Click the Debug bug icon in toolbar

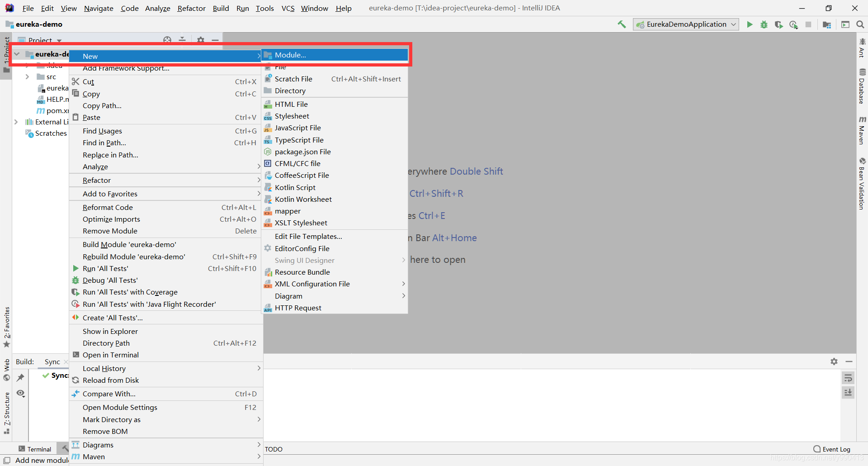pos(764,24)
